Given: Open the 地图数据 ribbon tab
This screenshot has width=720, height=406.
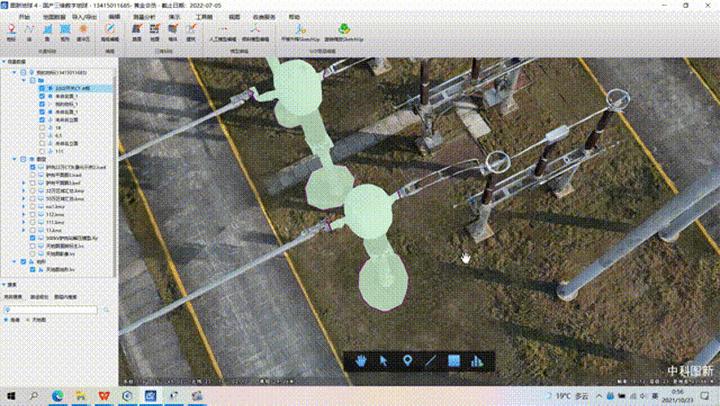Looking at the screenshot, I should click(x=54, y=17).
